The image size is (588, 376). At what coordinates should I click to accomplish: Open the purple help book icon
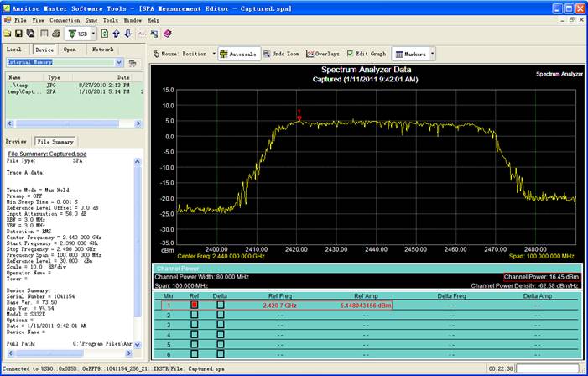click(x=167, y=34)
